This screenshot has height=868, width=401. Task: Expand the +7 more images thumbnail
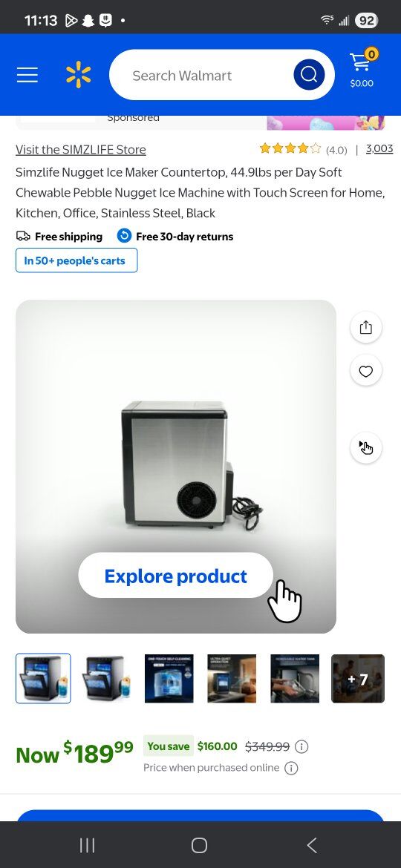click(358, 679)
